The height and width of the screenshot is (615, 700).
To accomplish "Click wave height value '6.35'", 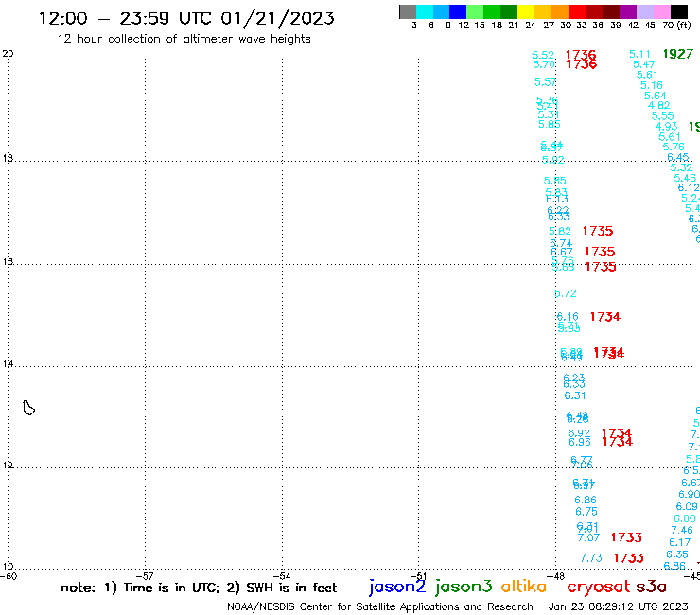I will coord(677,554).
